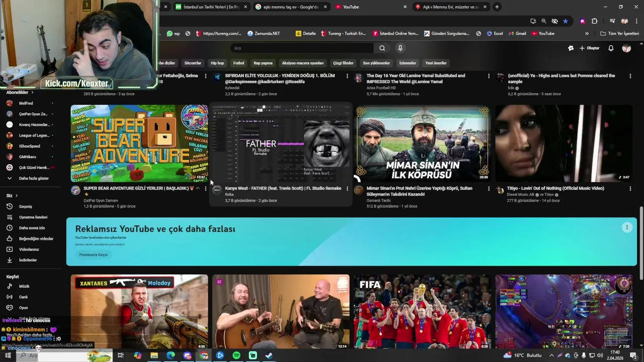644x362 pixels.
Task: Open options for Mimar Sinan video
Action: (x=489, y=189)
